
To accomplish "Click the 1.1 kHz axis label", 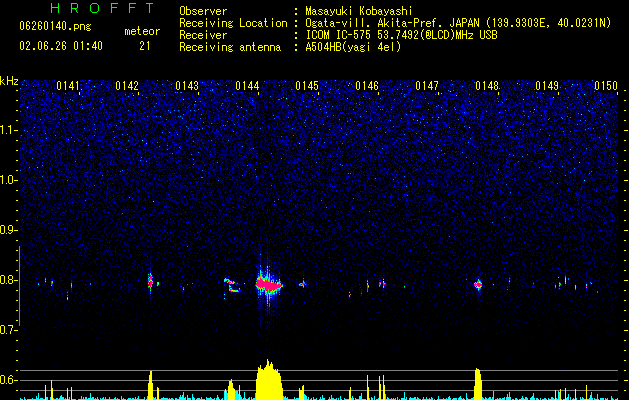I will 8,130.
